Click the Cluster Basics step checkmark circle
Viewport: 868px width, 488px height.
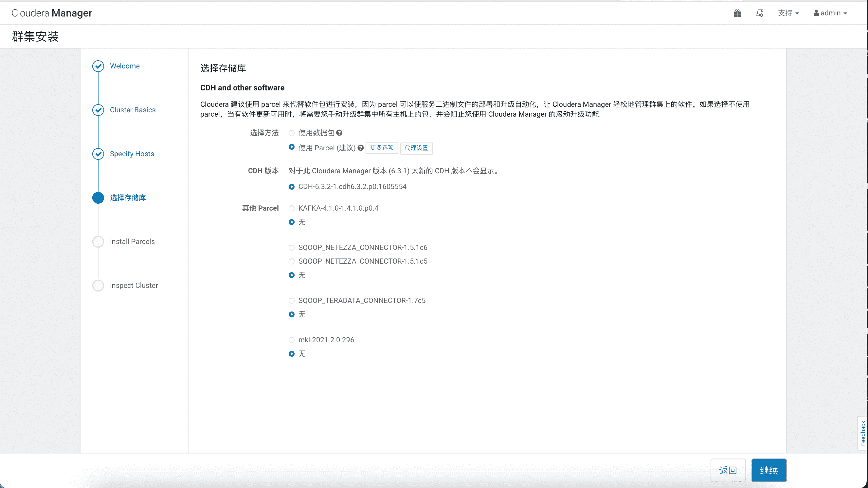tap(98, 110)
